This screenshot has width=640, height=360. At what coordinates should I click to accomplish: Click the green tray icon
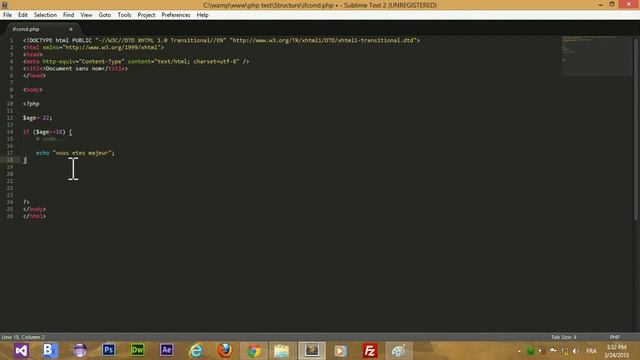coord(530,351)
